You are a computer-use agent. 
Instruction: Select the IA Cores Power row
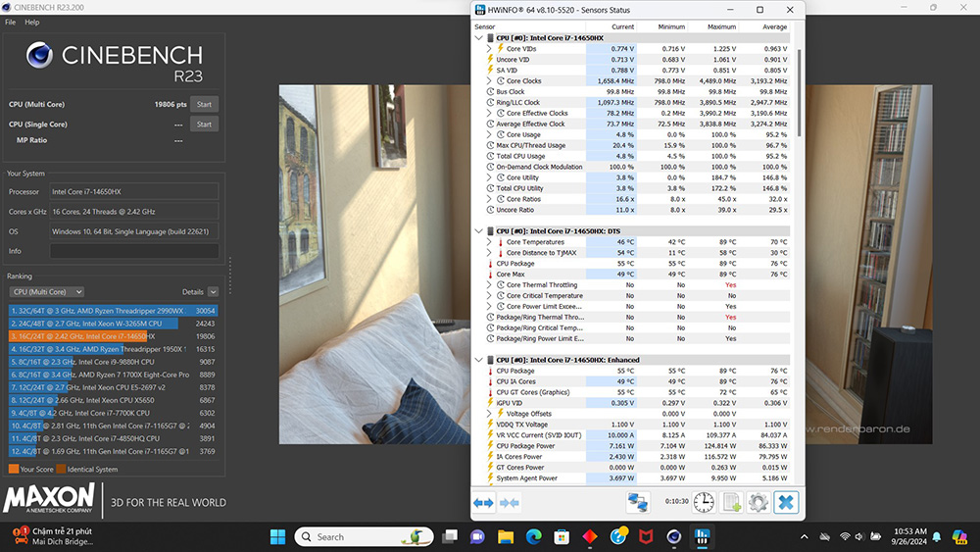(637, 456)
